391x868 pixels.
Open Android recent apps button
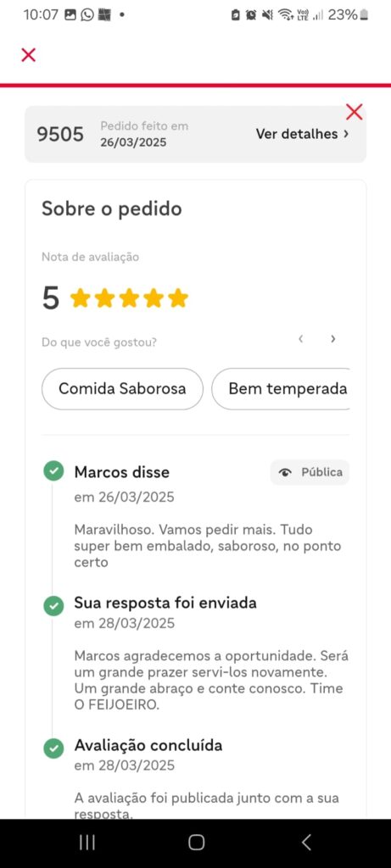point(87,843)
